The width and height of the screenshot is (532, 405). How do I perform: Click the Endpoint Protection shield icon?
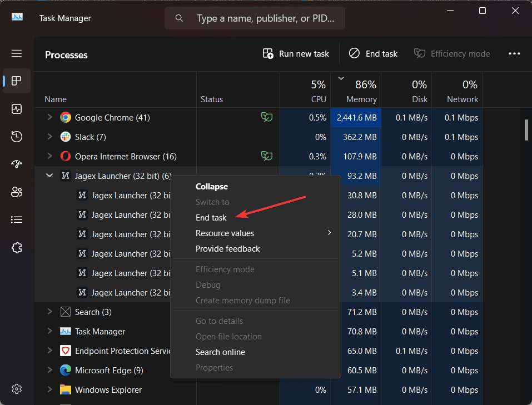pos(66,351)
